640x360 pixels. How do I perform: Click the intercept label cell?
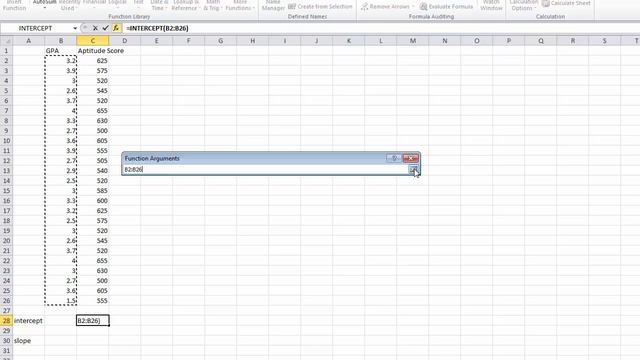[x=29, y=320]
